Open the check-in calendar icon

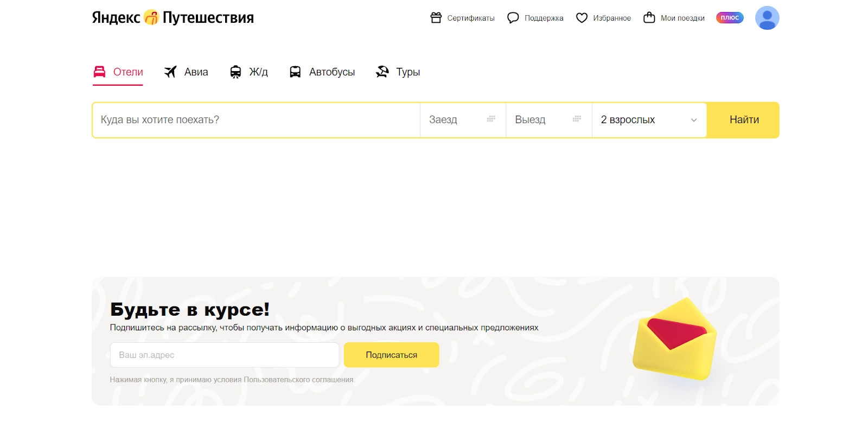pos(491,119)
